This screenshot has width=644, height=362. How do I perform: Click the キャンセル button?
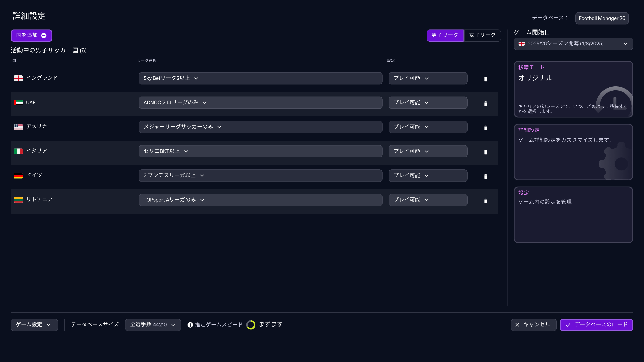533,324
